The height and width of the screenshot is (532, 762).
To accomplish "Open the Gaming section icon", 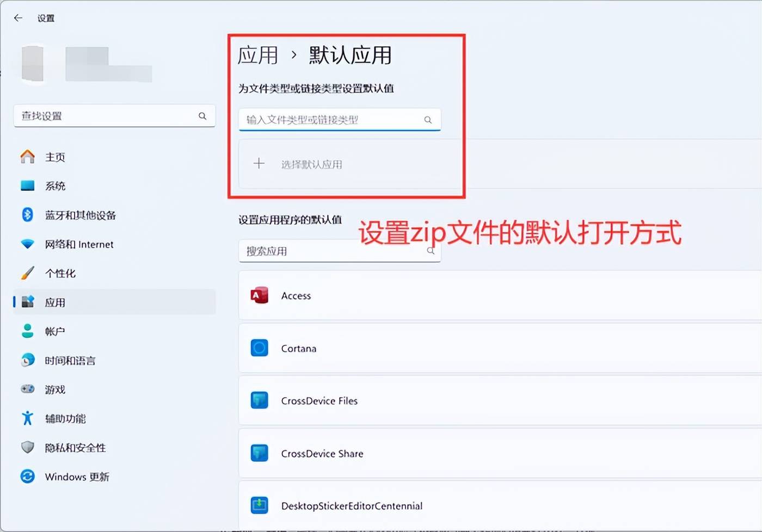I will click(x=28, y=389).
